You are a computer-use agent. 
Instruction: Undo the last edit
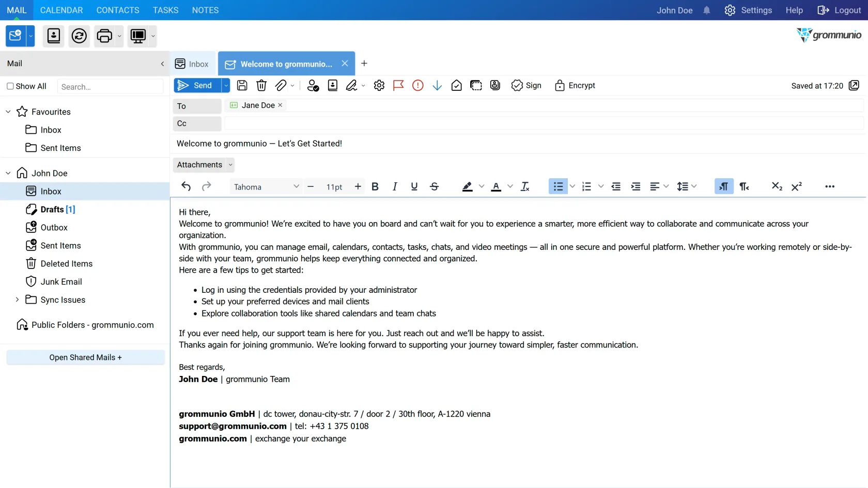pyautogui.click(x=186, y=186)
